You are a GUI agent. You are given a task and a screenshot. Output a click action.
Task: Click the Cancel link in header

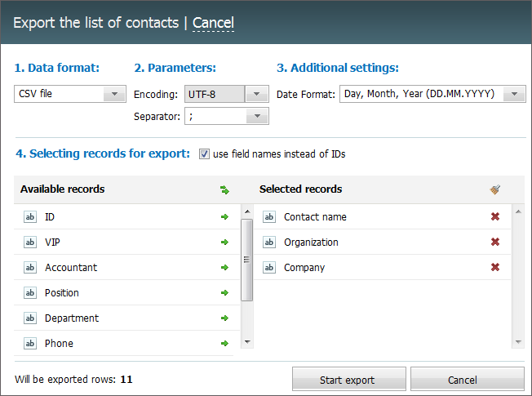213,23
